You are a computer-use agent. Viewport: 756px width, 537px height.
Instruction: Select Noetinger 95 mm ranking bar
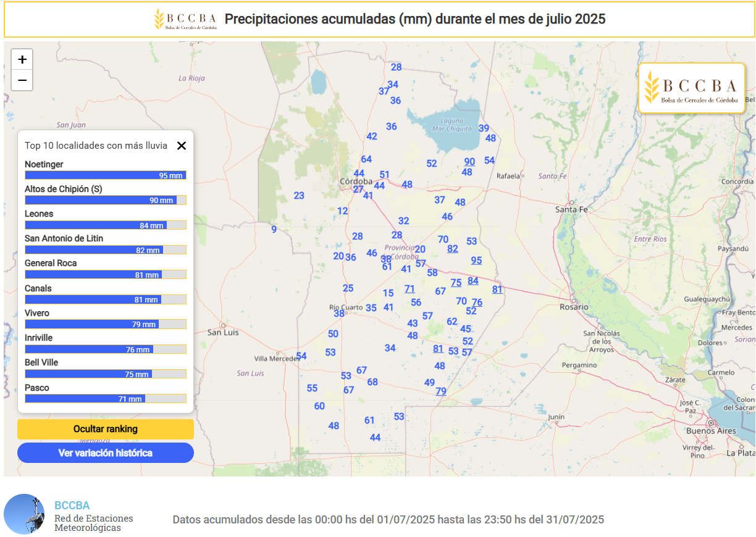(x=105, y=175)
